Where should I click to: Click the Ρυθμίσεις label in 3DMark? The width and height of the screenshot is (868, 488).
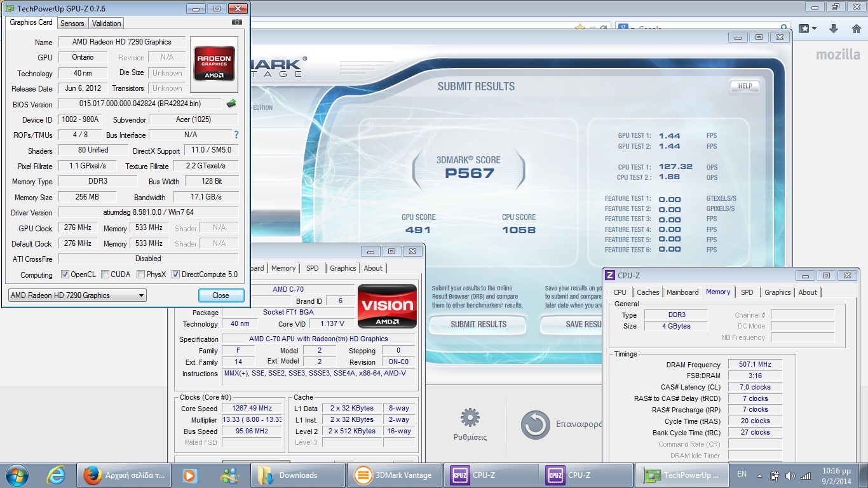click(x=470, y=437)
